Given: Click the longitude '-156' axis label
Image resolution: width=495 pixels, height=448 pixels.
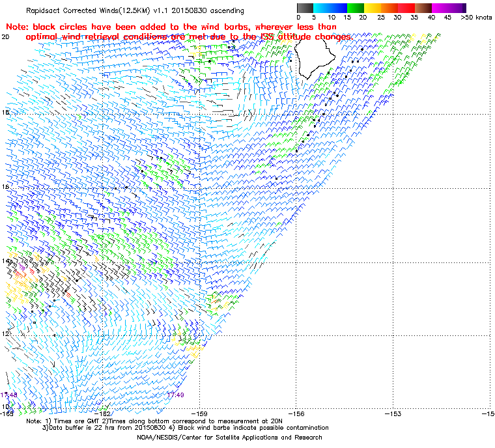Looking at the screenshot, I should 297,413.
